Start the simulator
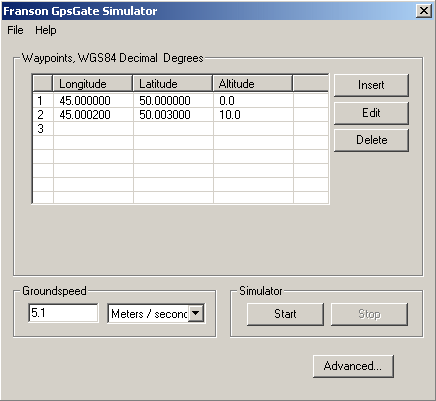Screen dimensions: 436x401 (x=285, y=314)
